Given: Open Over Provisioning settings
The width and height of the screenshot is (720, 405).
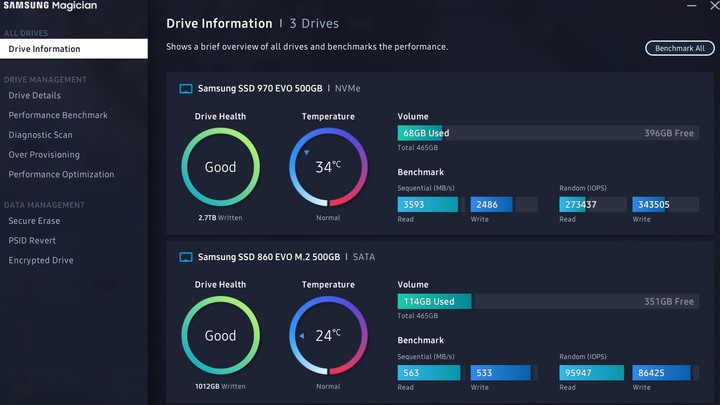Looking at the screenshot, I should (44, 155).
